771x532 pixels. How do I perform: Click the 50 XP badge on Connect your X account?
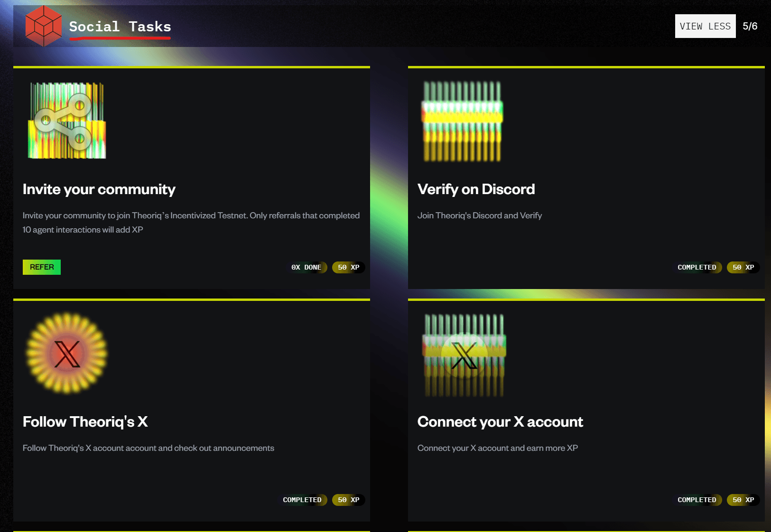(x=743, y=500)
